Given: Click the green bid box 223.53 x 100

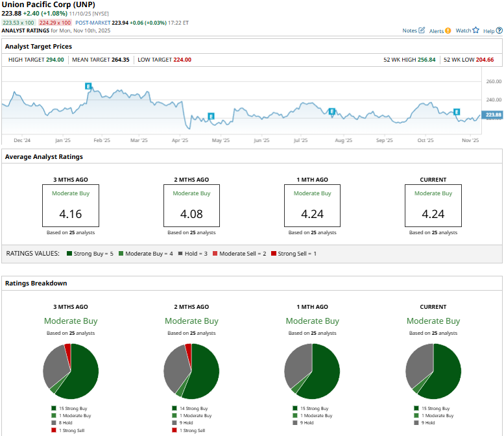Looking at the screenshot, I should coord(18,22).
